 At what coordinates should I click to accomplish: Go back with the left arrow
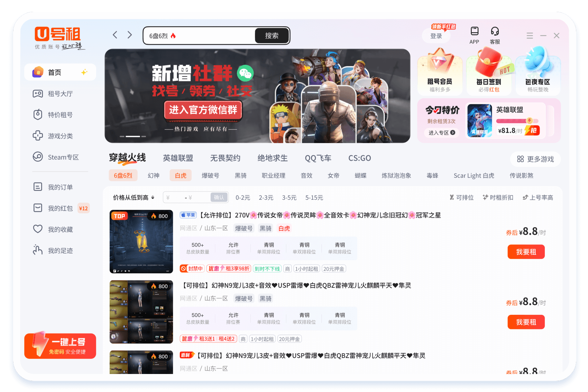(x=115, y=35)
